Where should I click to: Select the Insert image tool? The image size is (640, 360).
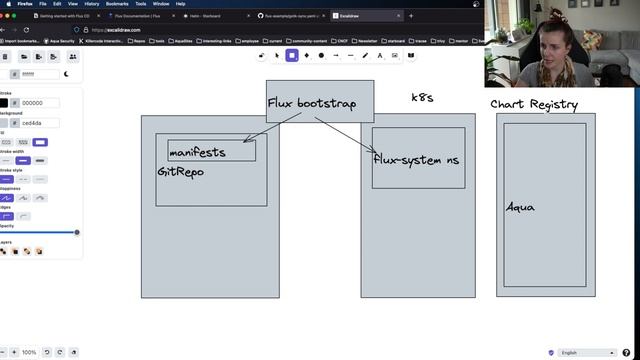(x=395, y=56)
